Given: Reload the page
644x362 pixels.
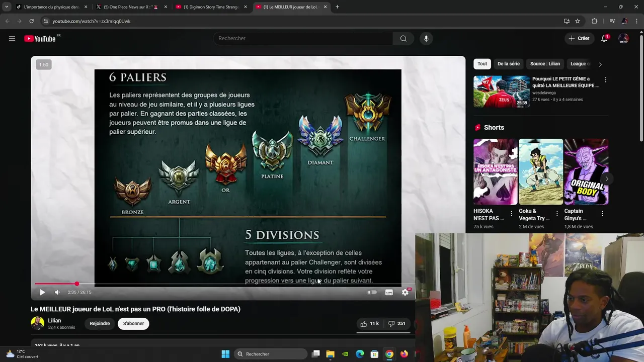Looking at the screenshot, I should click(31, 21).
